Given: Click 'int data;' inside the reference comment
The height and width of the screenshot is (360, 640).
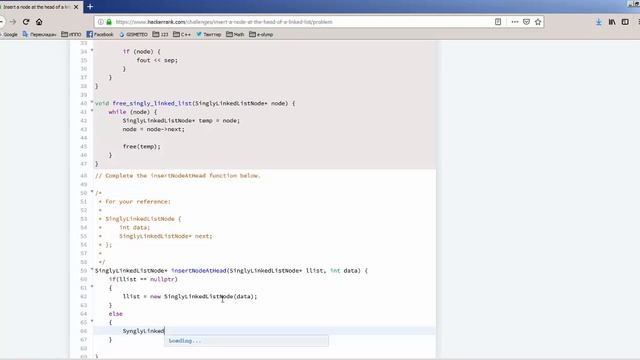Looking at the screenshot, I should tap(135, 228).
